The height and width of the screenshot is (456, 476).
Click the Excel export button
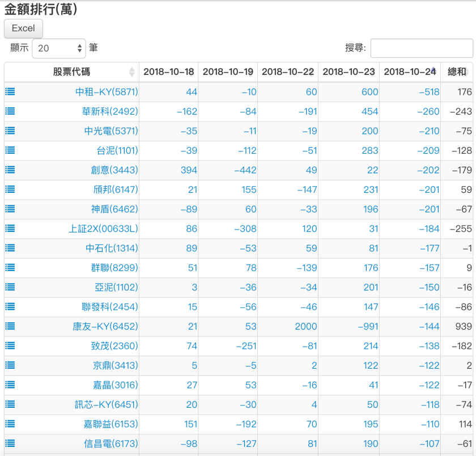23,28
